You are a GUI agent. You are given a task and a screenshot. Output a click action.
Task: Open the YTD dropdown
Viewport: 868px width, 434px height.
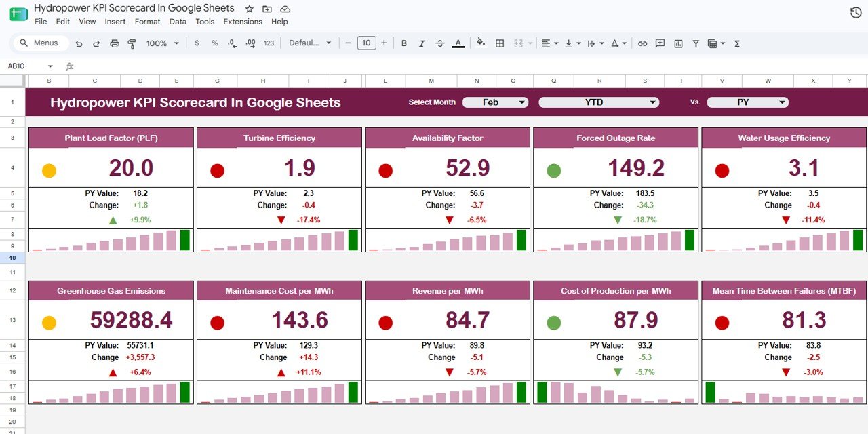tap(599, 102)
